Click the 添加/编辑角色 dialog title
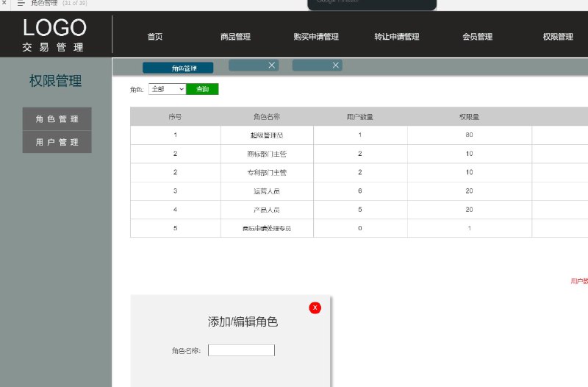The height and width of the screenshot is (387, 588). 243,322
